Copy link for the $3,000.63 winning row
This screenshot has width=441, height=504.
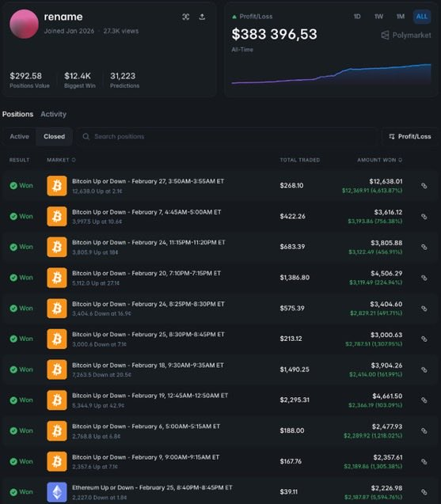coord(424,339)
